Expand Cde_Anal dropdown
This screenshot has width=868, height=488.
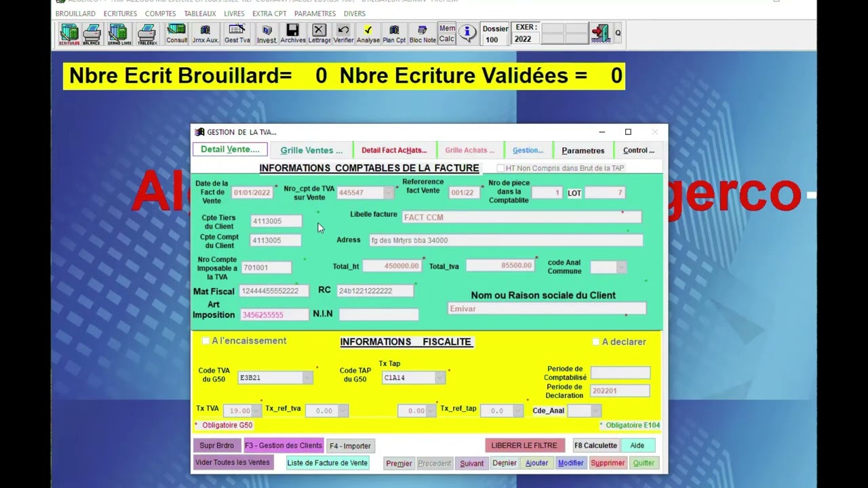(x=595, y=411)
